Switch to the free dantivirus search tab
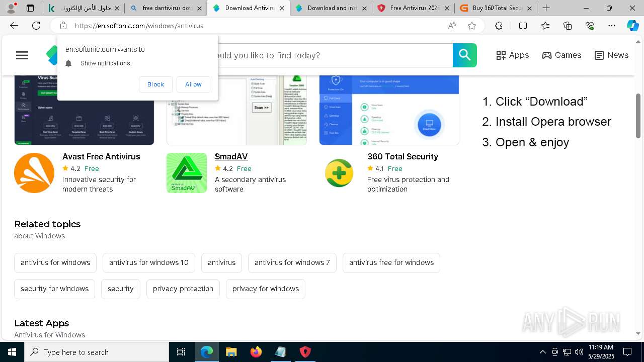The width and height of the screenshot is (644, 362). [x=166, y=8]
